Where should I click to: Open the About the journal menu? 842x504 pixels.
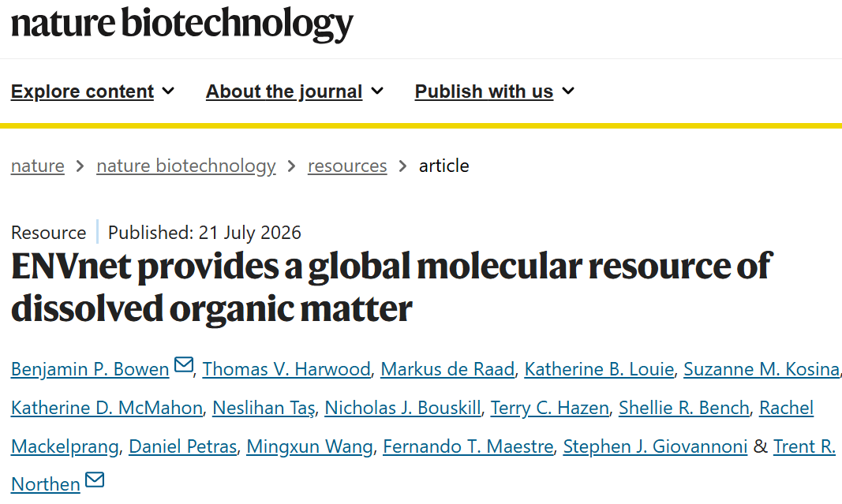coord(294,91)
